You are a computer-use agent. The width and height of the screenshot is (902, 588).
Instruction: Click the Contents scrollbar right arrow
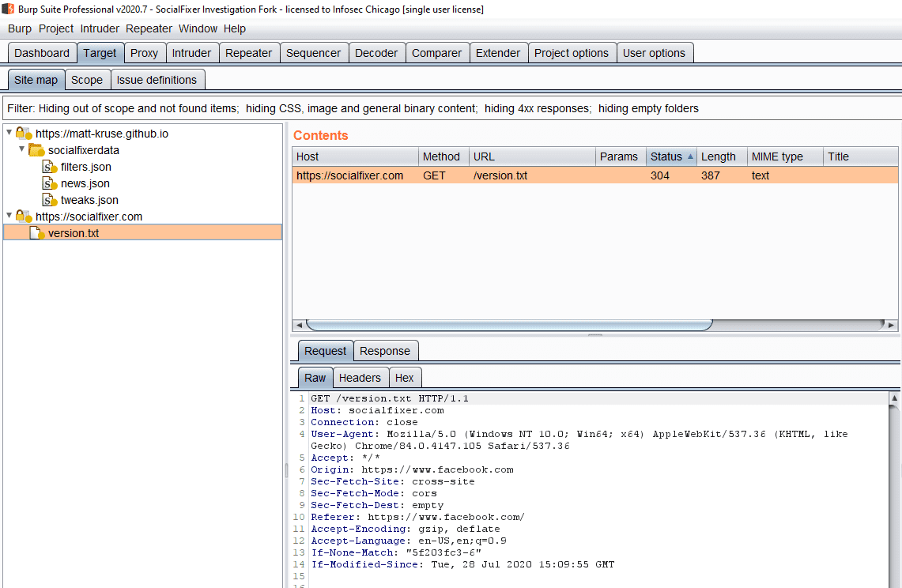[x=891, y=325]
